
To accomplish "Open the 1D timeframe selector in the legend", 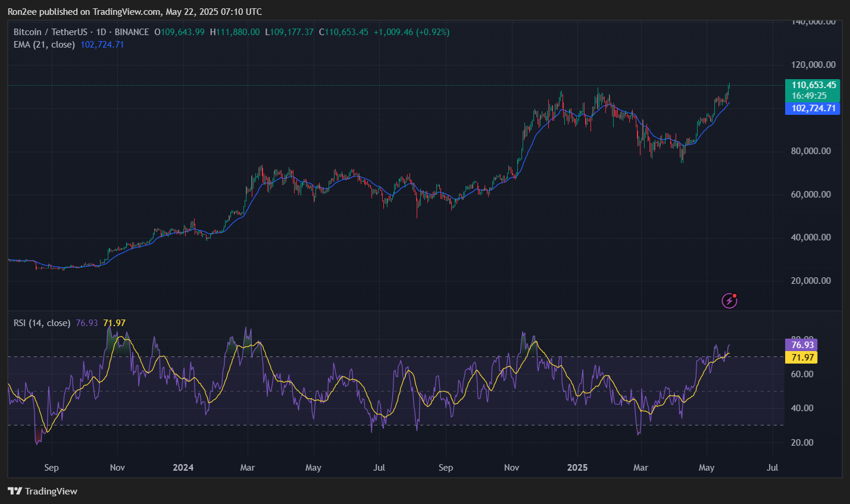I will [x=102, y=32].
